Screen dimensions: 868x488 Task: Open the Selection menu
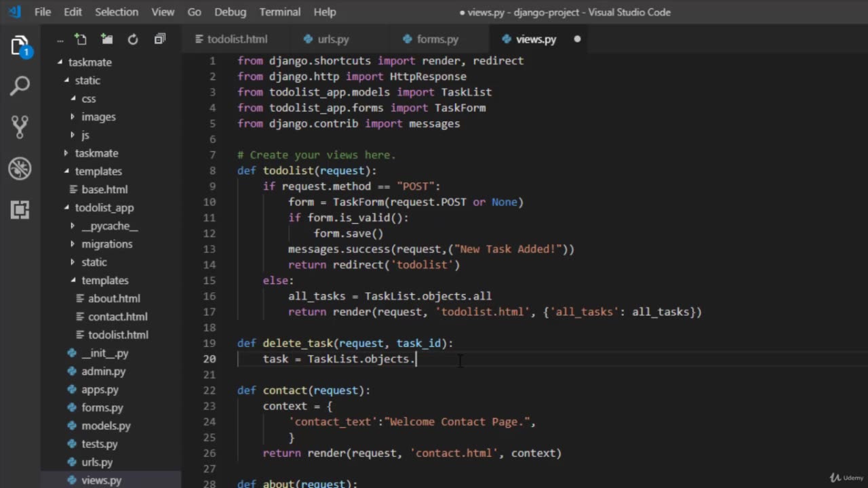click(x=116, y=12)
